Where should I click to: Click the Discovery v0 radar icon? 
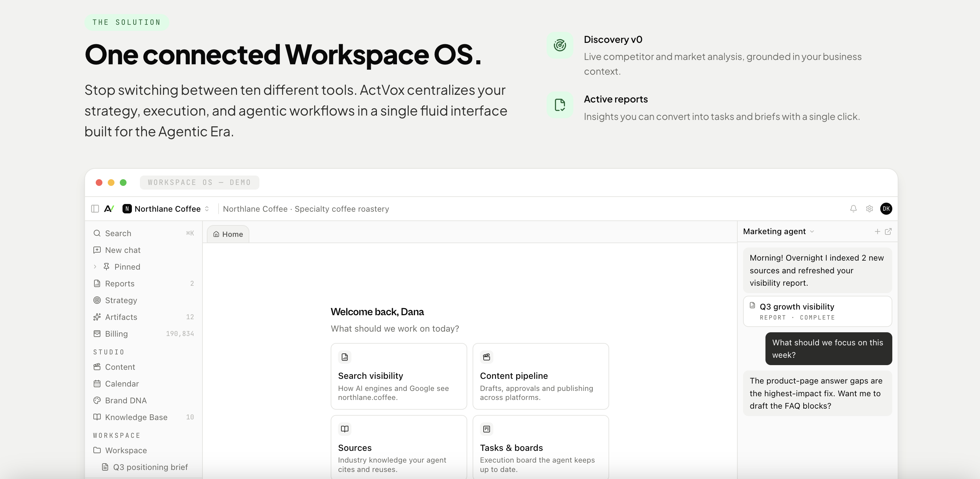click(560, 45)
